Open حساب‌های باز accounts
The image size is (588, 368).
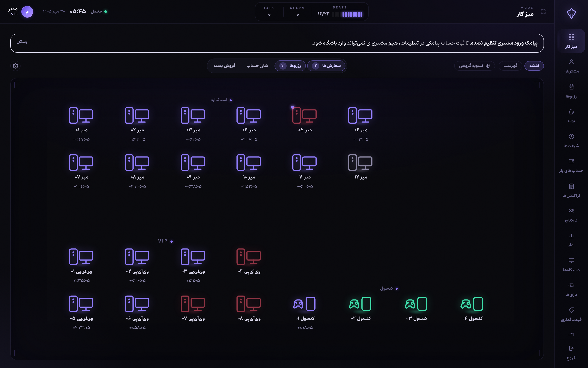pos(571,165)
